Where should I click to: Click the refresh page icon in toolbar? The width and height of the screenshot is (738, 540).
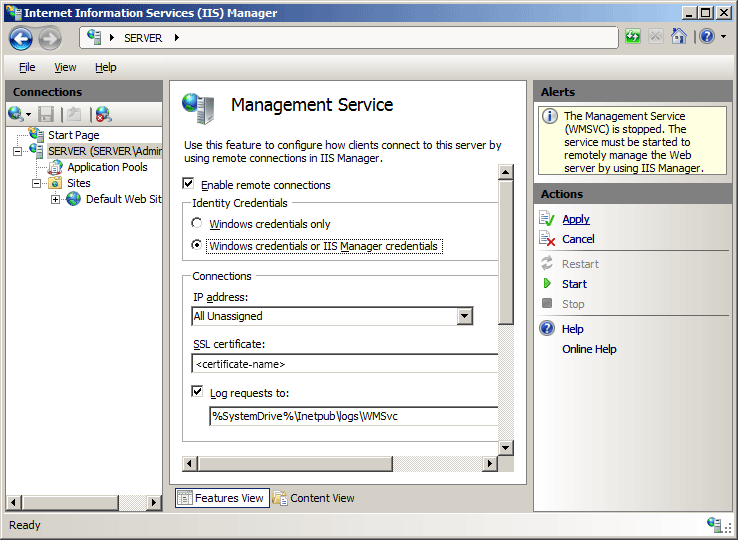pyautogui.click(x=633, y=36)
